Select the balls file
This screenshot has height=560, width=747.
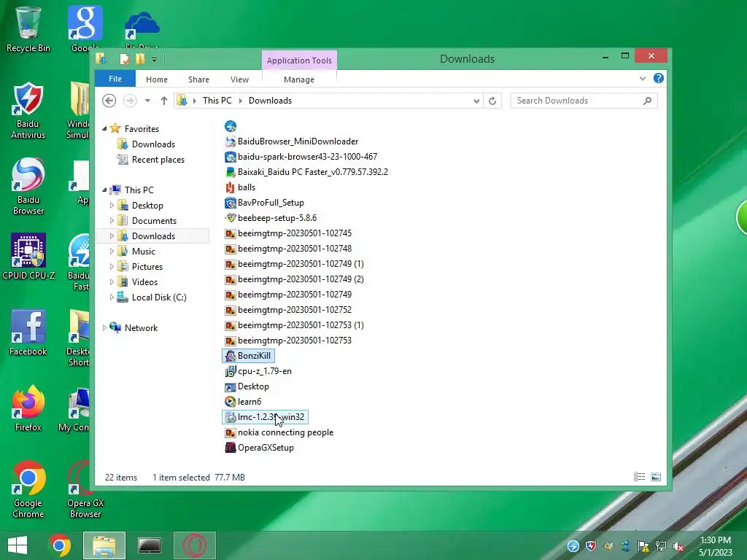pos(240,187)
